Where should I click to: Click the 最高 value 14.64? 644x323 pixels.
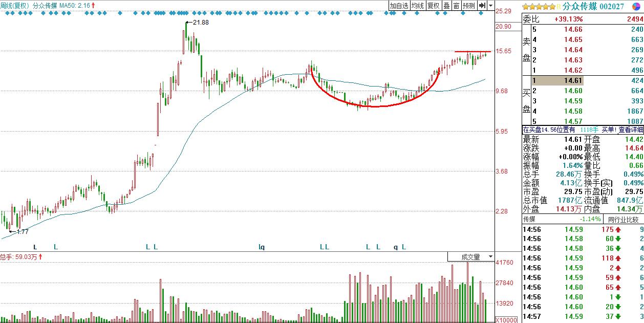[634, 148]
